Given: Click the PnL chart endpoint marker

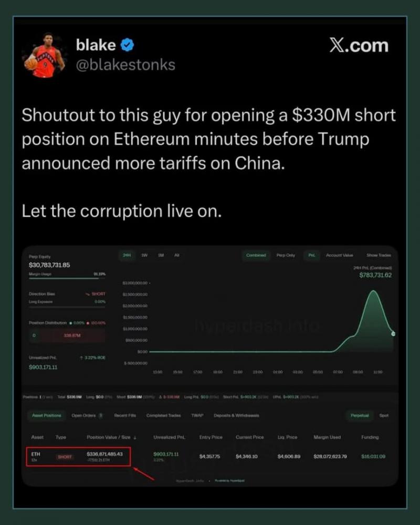Looking at the screenshot, I should (x=393, y=333).
